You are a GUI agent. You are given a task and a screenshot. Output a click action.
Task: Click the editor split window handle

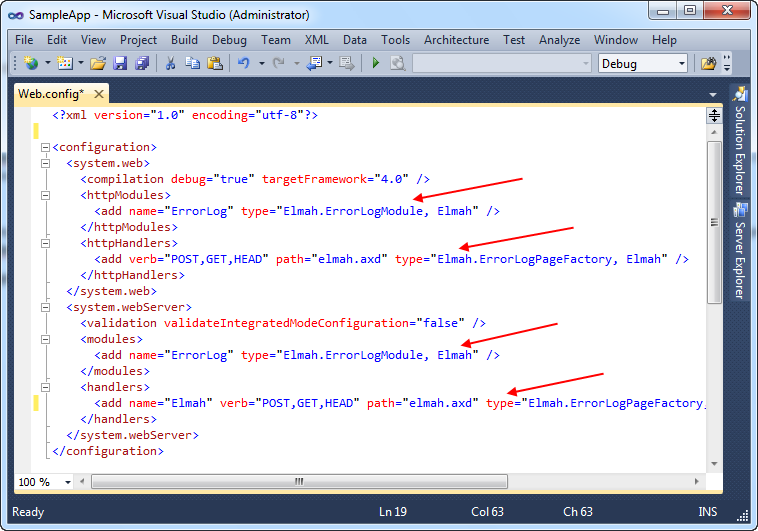(x=714, y=115)
